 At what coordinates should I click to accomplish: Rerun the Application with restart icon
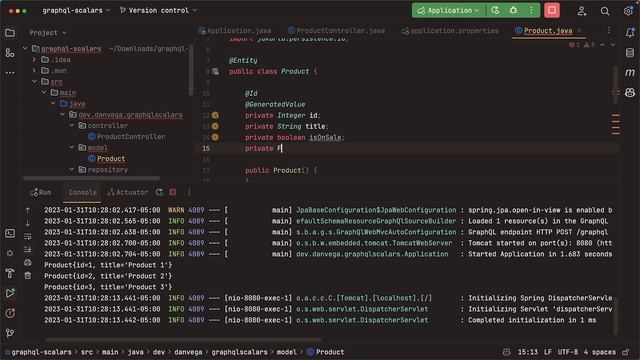click(x=495, y=11)
